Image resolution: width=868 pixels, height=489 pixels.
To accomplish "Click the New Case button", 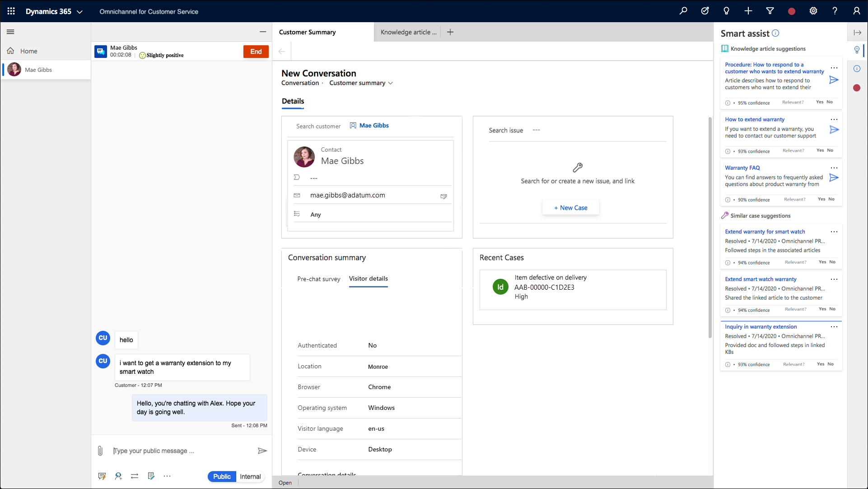I will pos(570,207).
